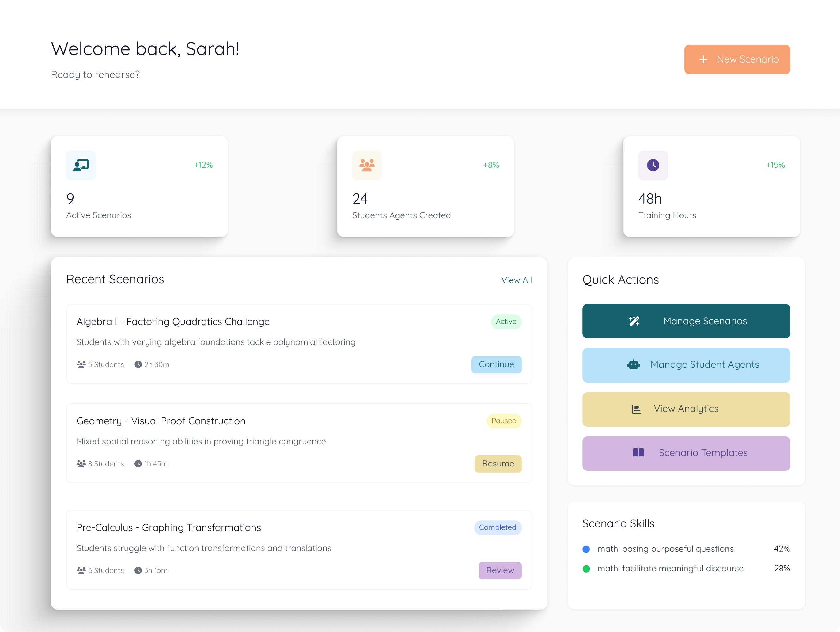The width and height of the screenshot is (840, 632).
Task: Click the Students Agents group icon
Action: coord(367,165)
